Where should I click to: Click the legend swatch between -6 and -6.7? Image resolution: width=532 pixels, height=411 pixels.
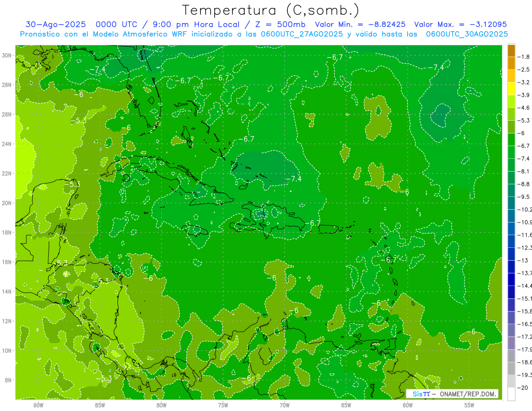pos(511,140)
